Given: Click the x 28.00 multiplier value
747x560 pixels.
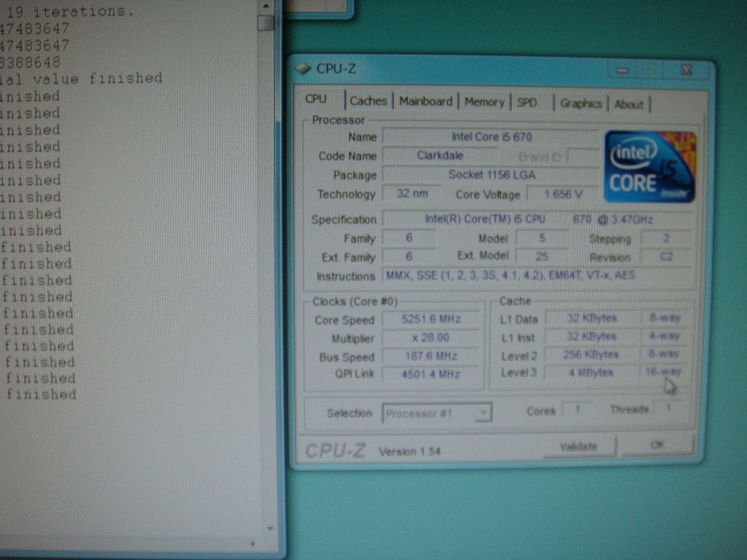Looking at the screenshot, I should tap(430, 338).
